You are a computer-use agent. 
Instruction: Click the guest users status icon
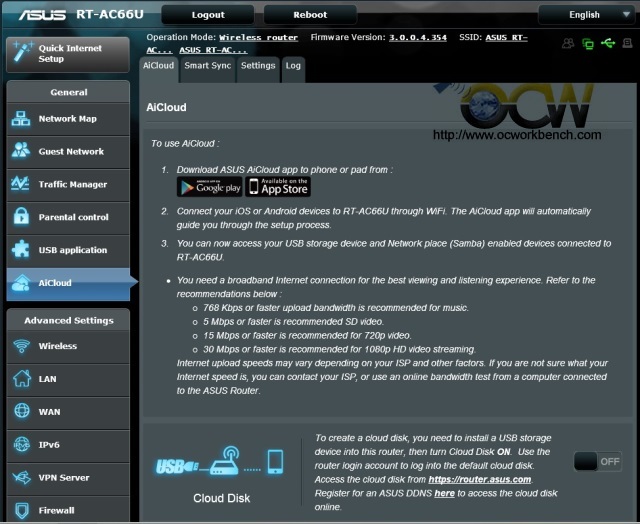point(568,43)
